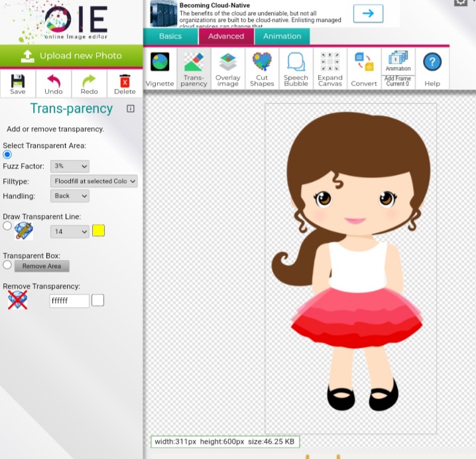Enable Select Transparent Area radio button

pyautogui.click(x=7, y=155)
